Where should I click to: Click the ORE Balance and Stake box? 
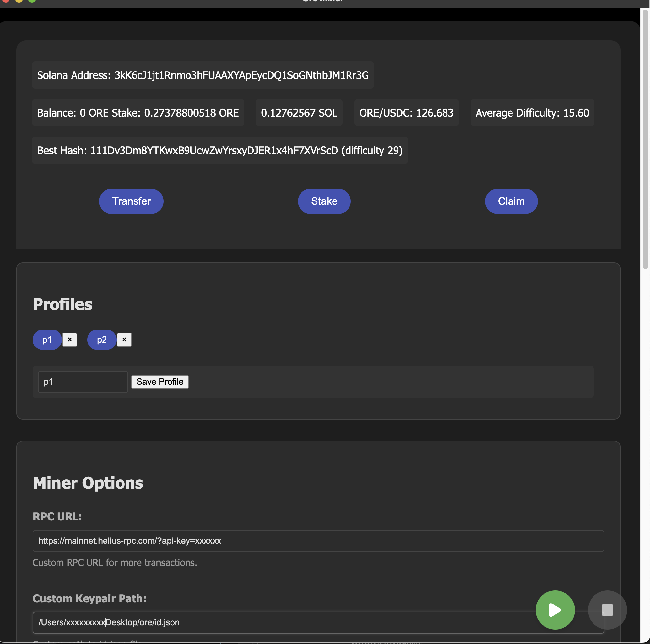click(x=138, y=113)
